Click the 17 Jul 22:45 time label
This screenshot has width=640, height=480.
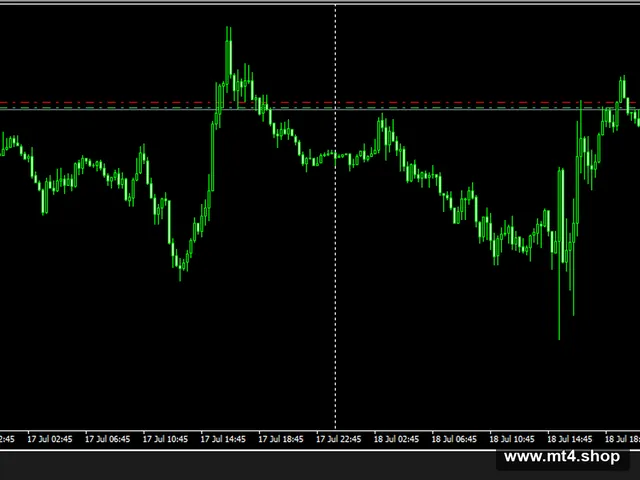339,439
